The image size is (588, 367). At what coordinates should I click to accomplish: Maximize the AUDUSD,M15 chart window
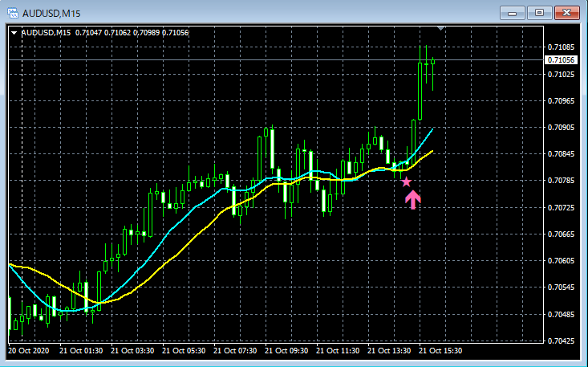(x=539, y=13)
